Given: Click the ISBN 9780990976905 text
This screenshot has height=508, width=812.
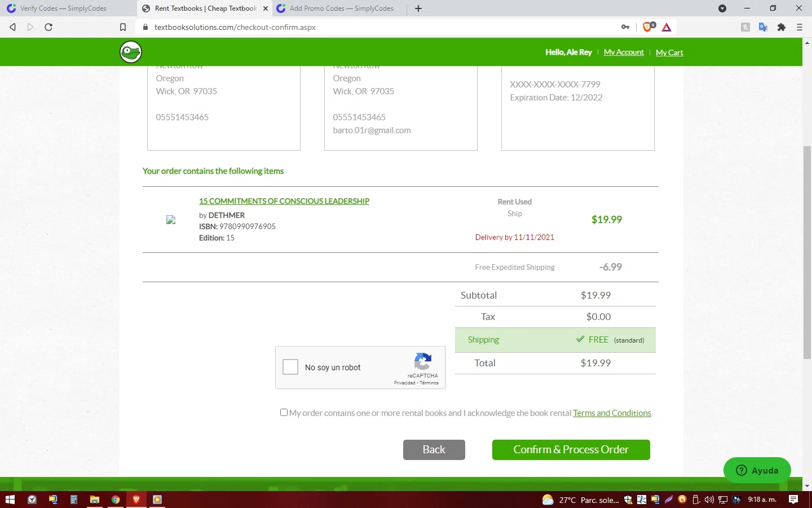Looking at the screenshot, I should click(x=237, y=226).
